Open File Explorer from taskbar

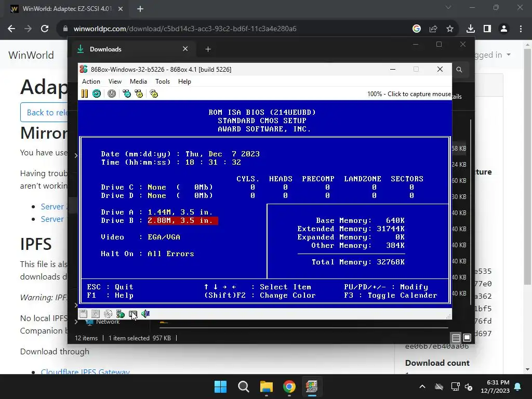point(267,387)
